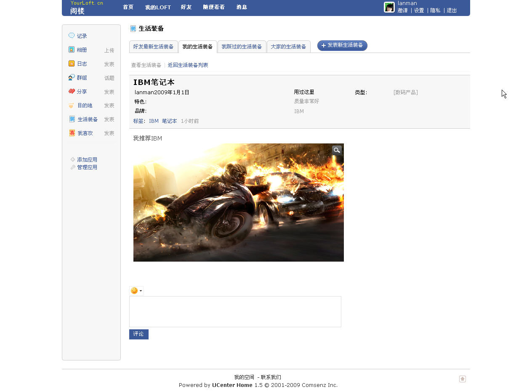The width and height of the screenshot is (532, 392).
Task: Click the 相册 album icon
Action: tap(72, 50)
